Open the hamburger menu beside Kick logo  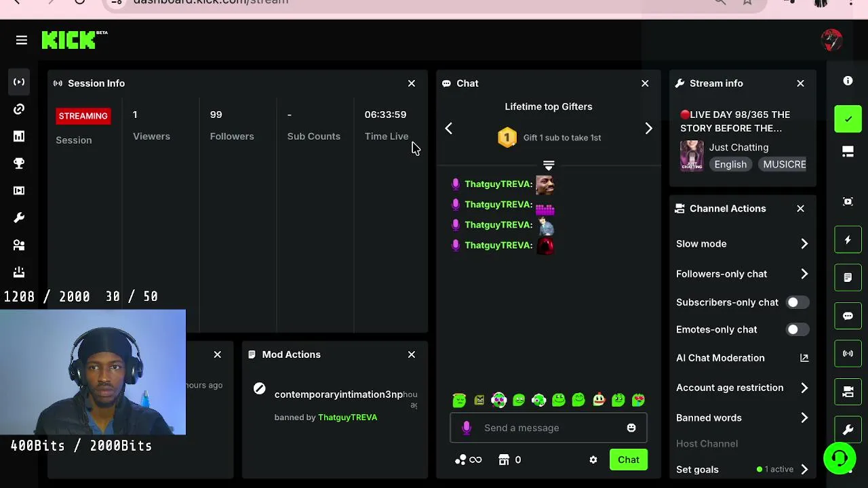point(22,41)
